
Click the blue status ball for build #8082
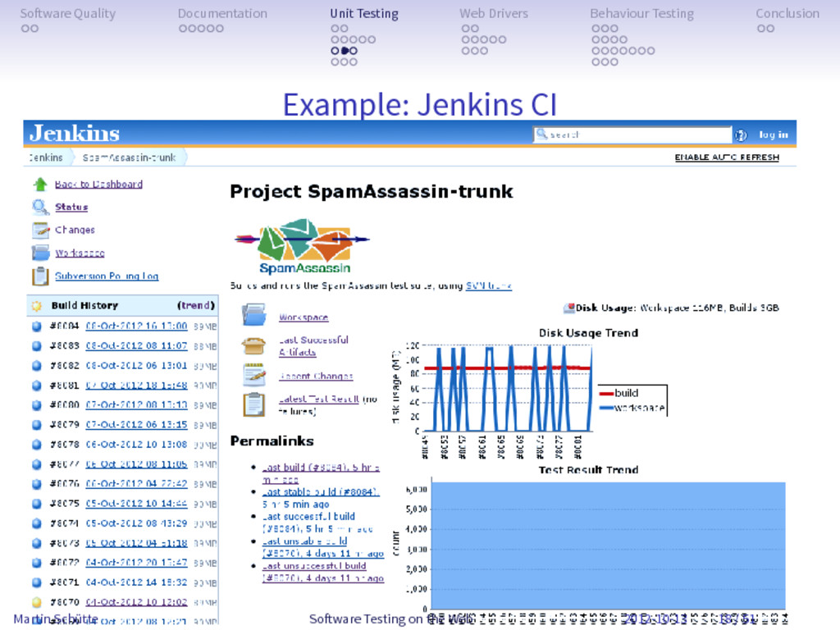(36, 365)
